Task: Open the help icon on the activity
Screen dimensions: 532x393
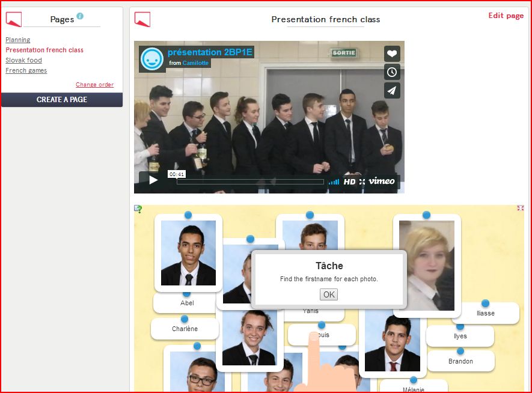Action: [138, 209]
